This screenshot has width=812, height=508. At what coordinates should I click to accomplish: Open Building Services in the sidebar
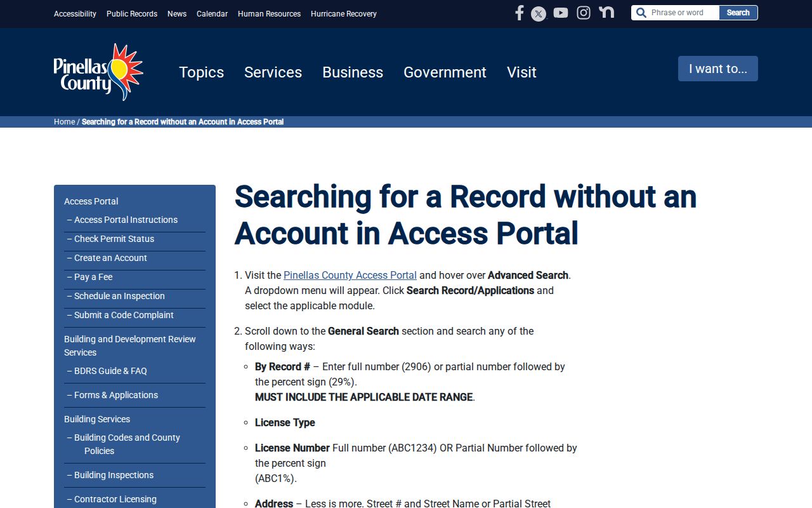(x=97, y=419)
